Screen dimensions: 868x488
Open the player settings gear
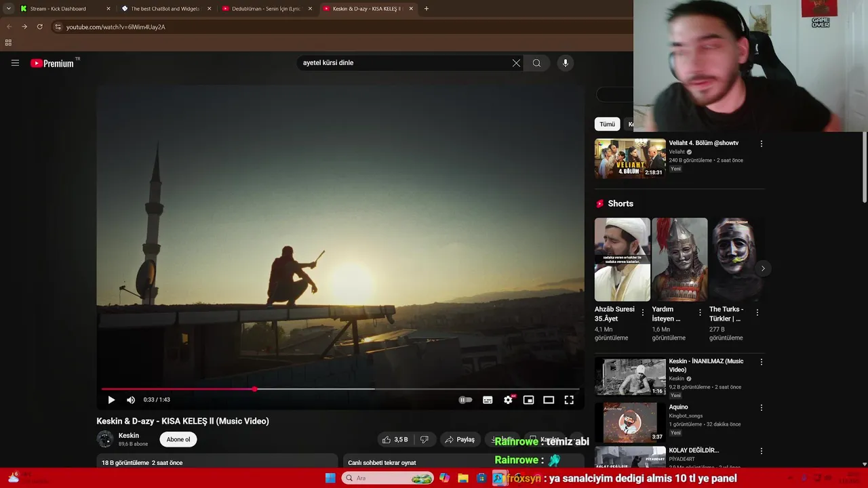508,400
